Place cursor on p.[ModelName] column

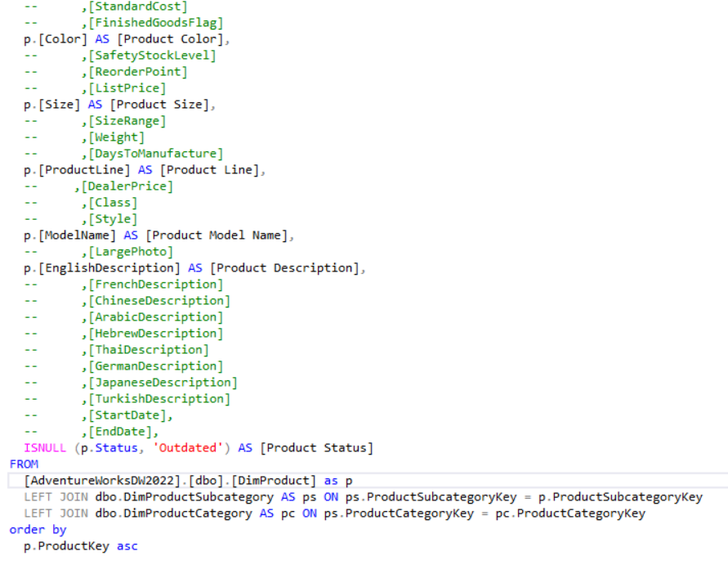[x=69, y=235]
